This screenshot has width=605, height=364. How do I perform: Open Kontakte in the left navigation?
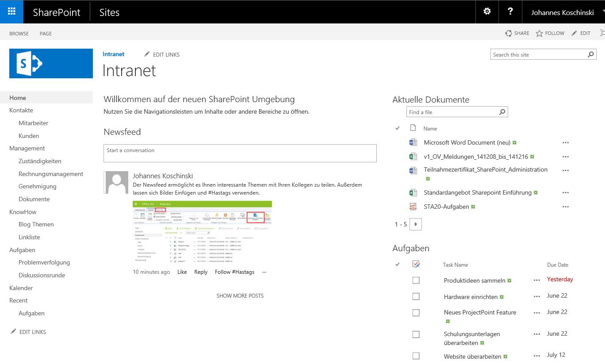tap(21, 110)
